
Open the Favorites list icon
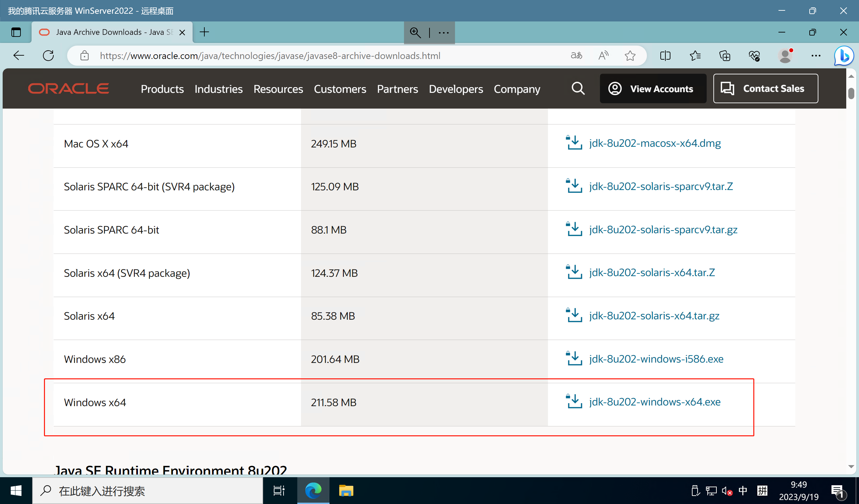pyautogui.click(x=695, y=56)
